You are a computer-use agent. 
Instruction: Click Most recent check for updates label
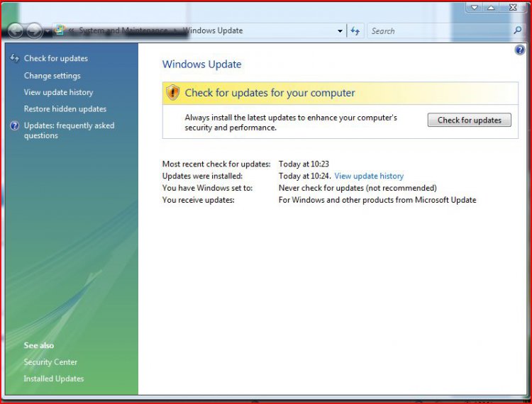click(x=216, y=164)
